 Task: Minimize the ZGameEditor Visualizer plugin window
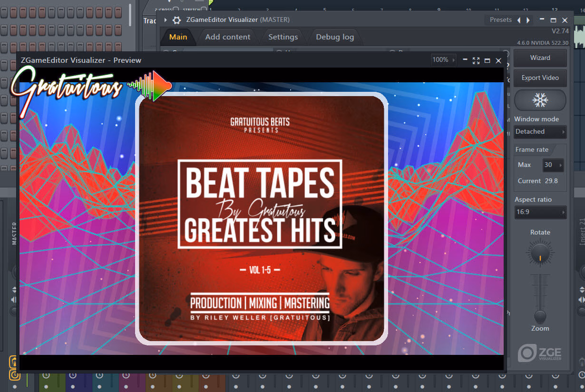coord(542,20)
